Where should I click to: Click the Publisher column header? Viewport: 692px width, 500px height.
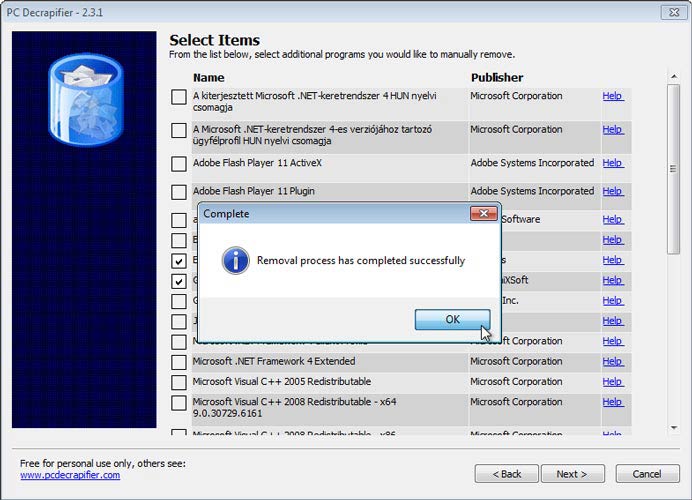[x=497, y=78]
